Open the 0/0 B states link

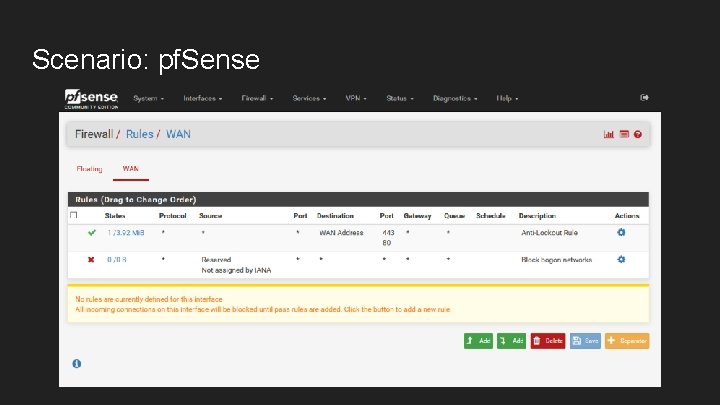pos(117,260)
